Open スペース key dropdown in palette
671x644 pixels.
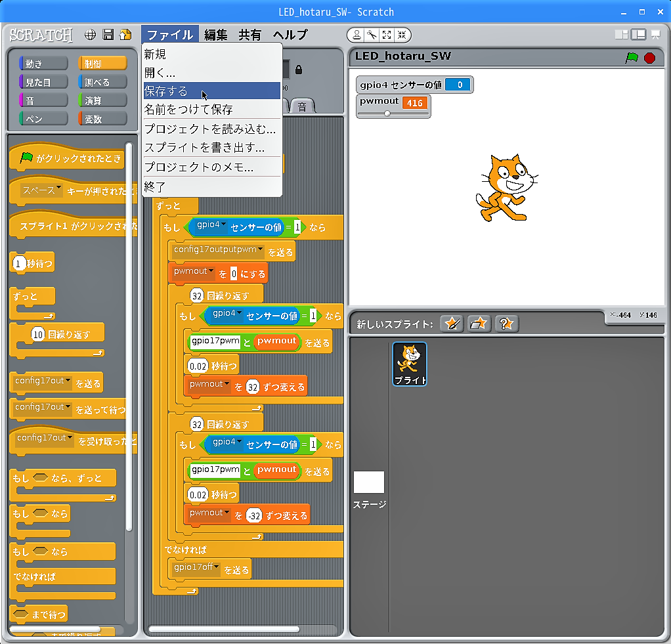pyautogui.click(x=41, y=190)
